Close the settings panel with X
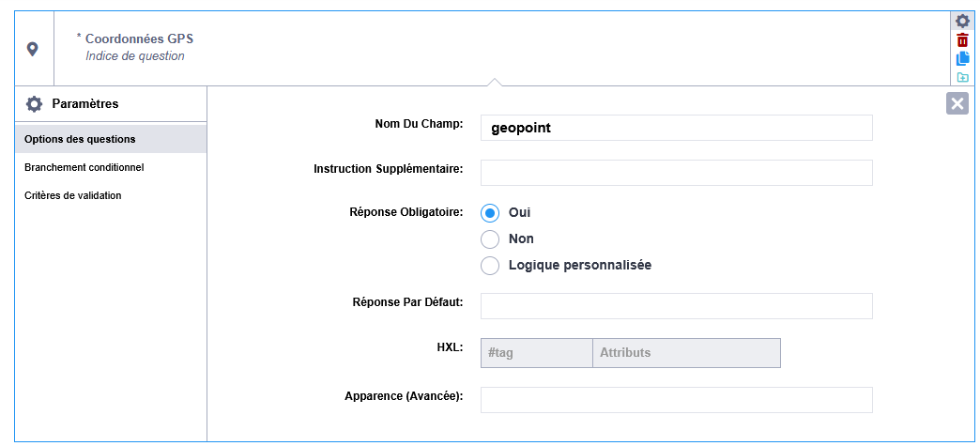This screenshot has width=980, height=446. (957, 103)
